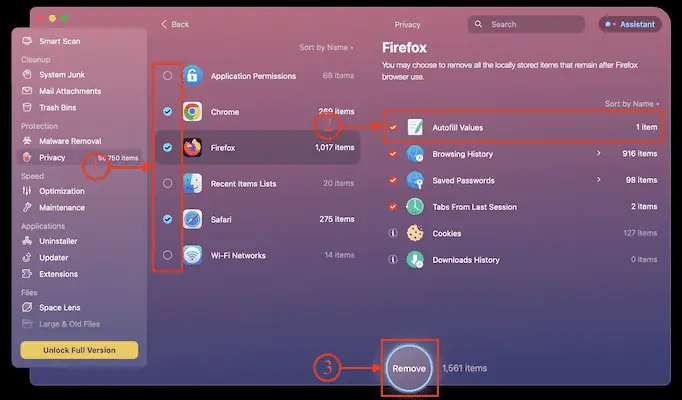Select the Firefox icon in the list
Screen dimensions: 682x400
[x=192, y=148]
